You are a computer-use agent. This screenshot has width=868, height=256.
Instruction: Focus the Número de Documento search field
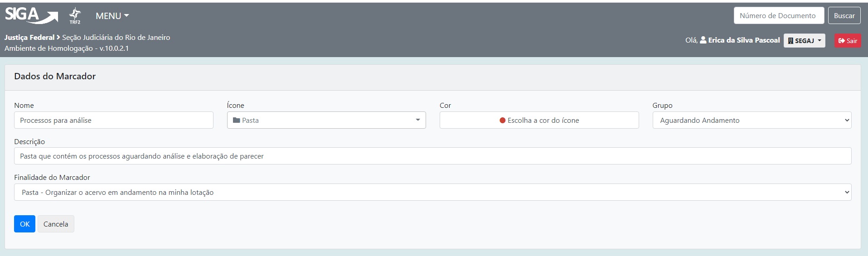click(x=778, y=16)
